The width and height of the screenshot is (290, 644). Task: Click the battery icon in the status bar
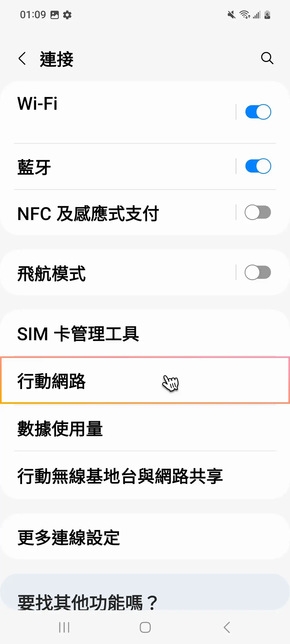[x=266, y=15]
